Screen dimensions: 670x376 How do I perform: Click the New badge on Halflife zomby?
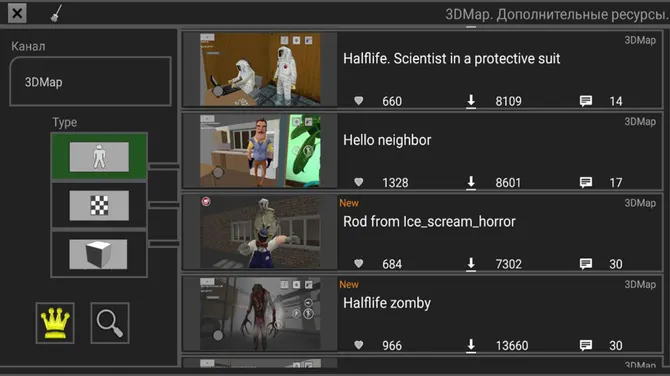coord(349,285)
